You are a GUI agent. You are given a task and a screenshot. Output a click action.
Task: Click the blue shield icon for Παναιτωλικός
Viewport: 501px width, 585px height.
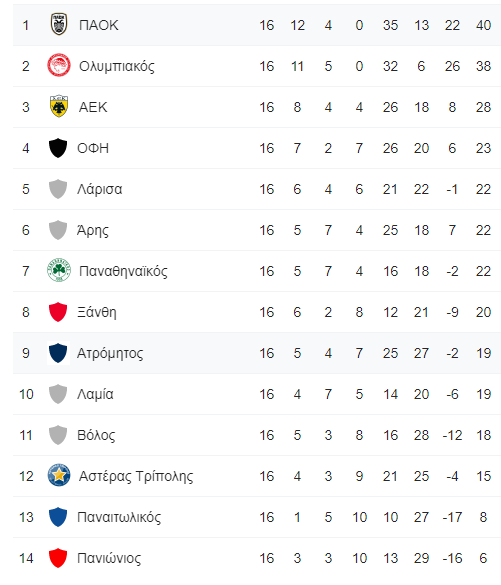coord(58,517)
